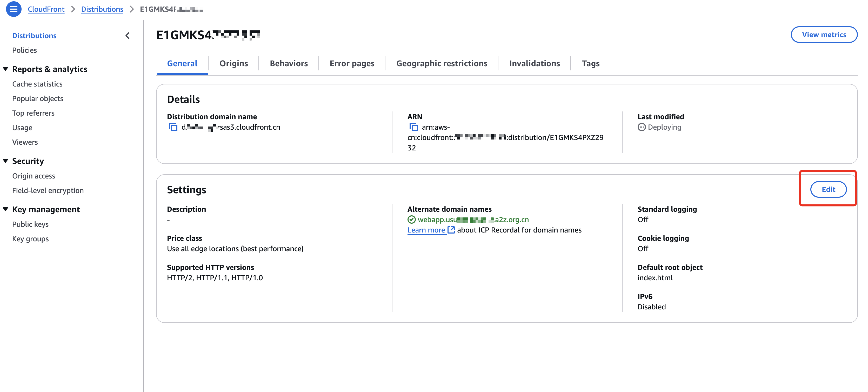Select Distributions in the side navigation
Image resolution: width=868 pixels, height=392 pixels.
pyautogui.click(x=34, y=36)
